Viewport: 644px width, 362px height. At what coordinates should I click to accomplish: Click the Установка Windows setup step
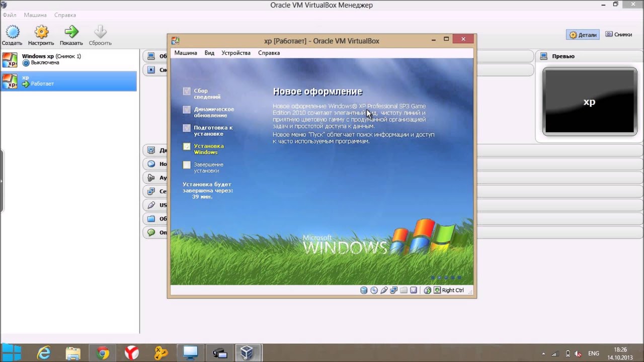pyautogui.click(x=204, y=149)
